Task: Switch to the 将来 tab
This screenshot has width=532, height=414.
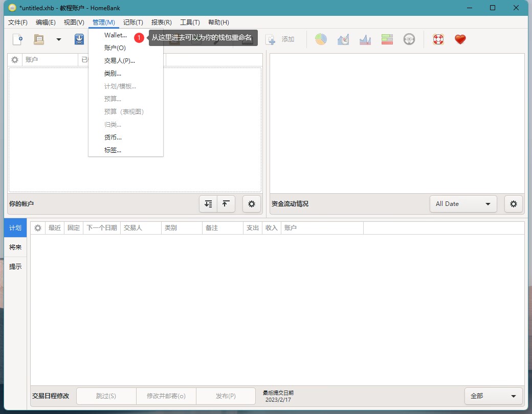Action: coord(15,247)
